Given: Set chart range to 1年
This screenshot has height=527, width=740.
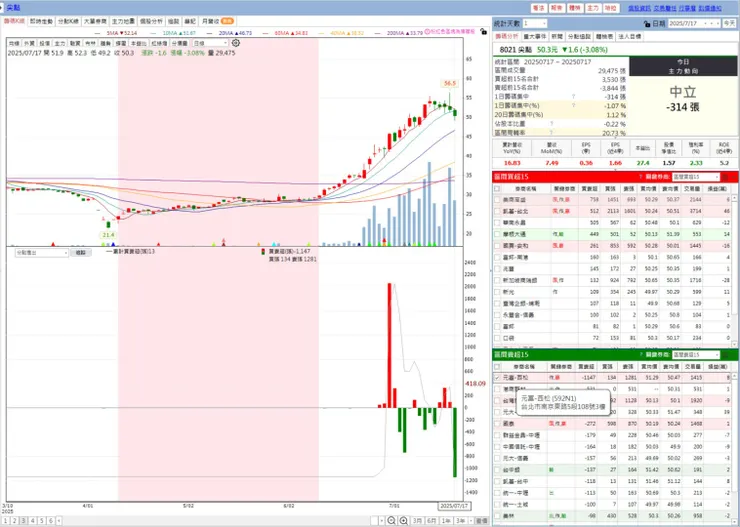Looking at the screenshot, I should click(446, 521).
